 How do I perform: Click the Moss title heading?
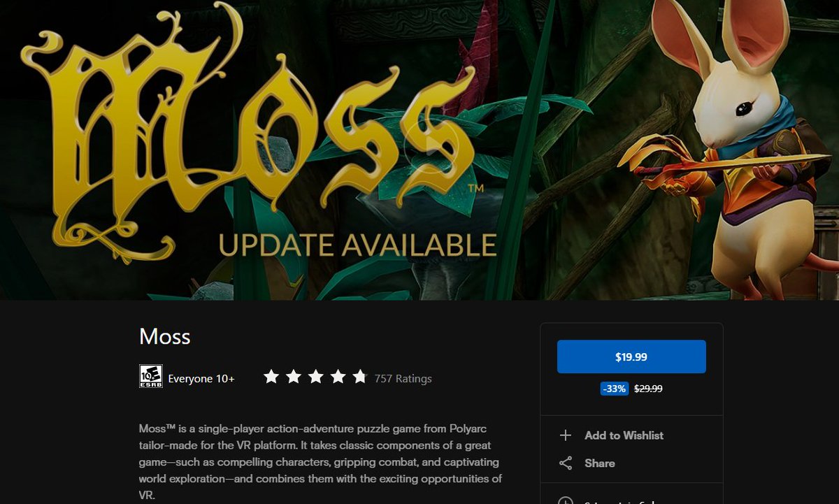(165, 337)
